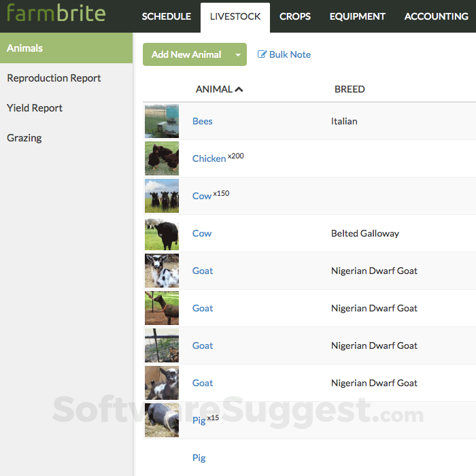Image resolution: width=476 pixels, height=476 pixels.
Task: Toggle the ANIMAL sort direction arrow
Action: click(239, 89)
